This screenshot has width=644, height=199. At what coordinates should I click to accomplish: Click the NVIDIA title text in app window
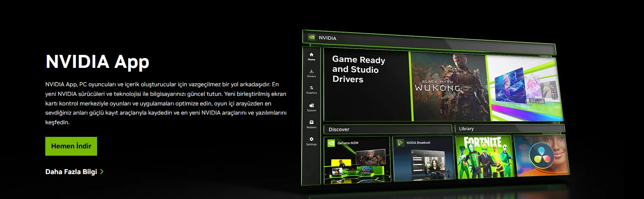[327, 38]
